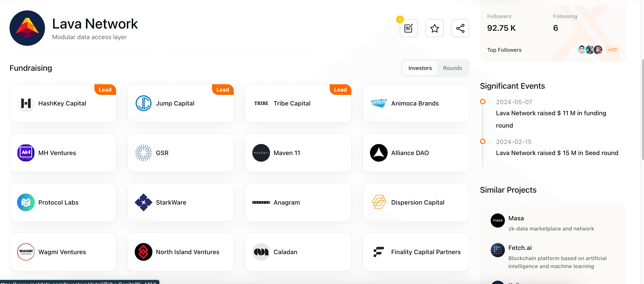Screen dimensions: 644x284
Task: Favorite project with the star icon
Action: pyautogui.click(x=434, y=28)
